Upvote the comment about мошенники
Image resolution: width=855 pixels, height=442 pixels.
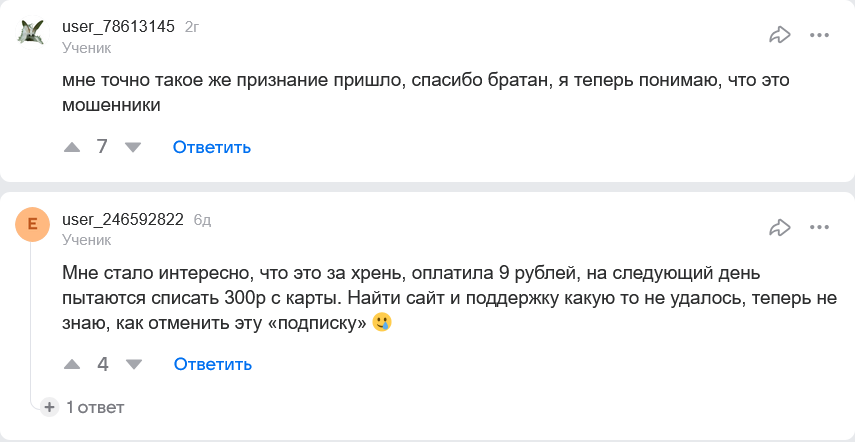(x=72, y=147)
